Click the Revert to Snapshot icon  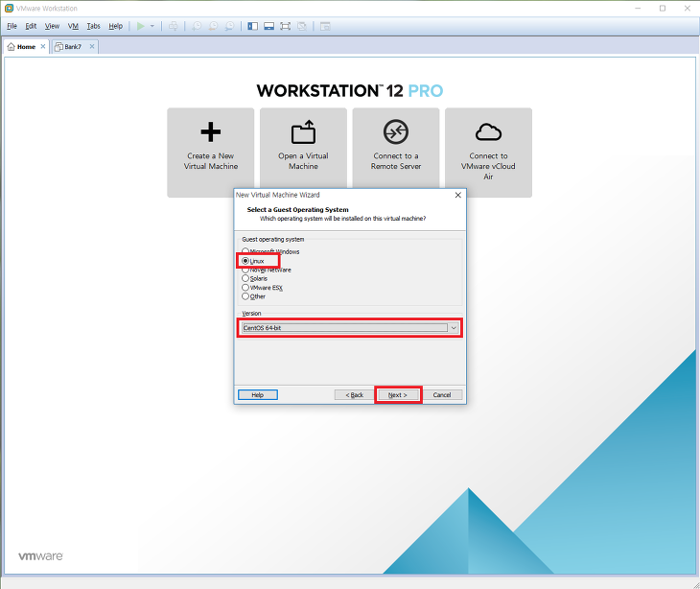[x=213, y=26]
